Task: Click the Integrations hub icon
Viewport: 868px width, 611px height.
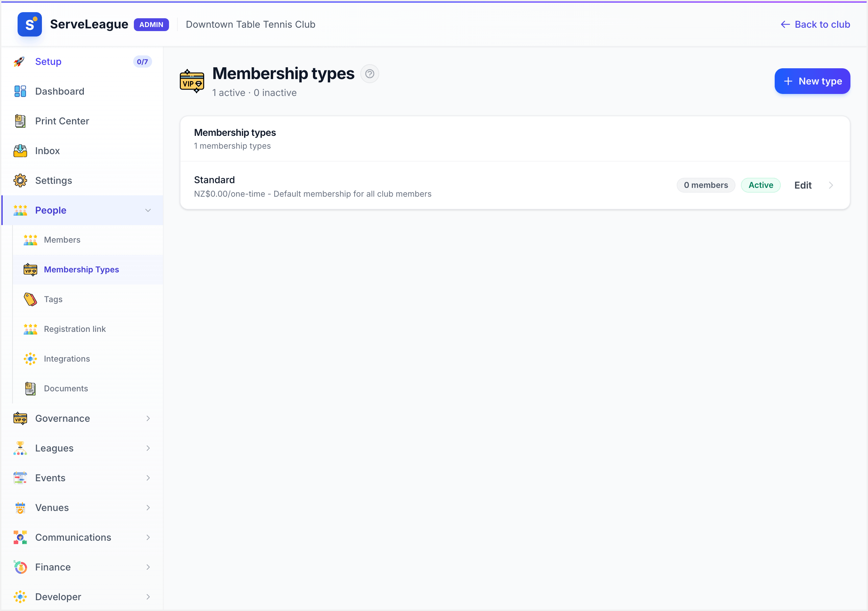Action: coord(30,359)
